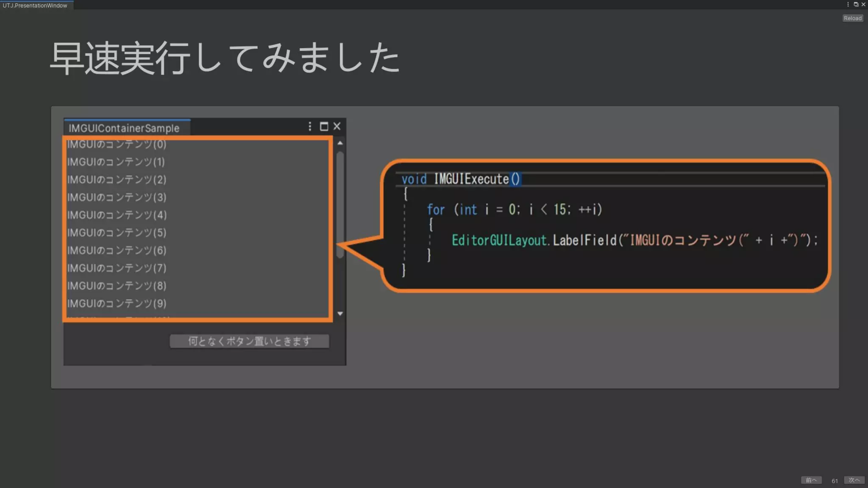Click the 何となくボタン置いときます button

click(x=249, y=341)
